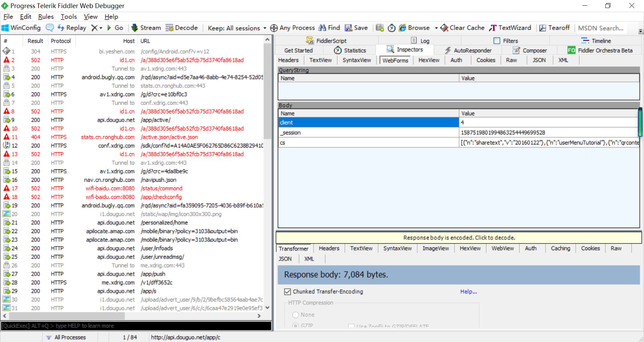Click the Clear Cache toolbar icon
The height and width of the screenshot is (342, 644).
444,28
